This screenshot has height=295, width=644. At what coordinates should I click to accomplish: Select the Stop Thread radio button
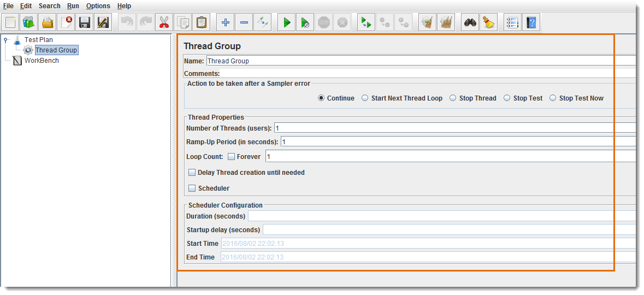pyautogui.click(x=453, y=98)
